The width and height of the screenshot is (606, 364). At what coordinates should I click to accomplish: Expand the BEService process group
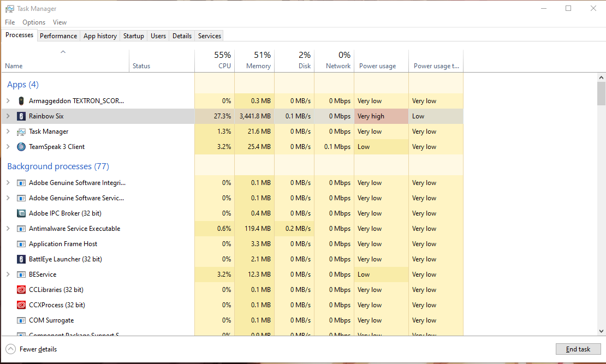pos(8,275)
